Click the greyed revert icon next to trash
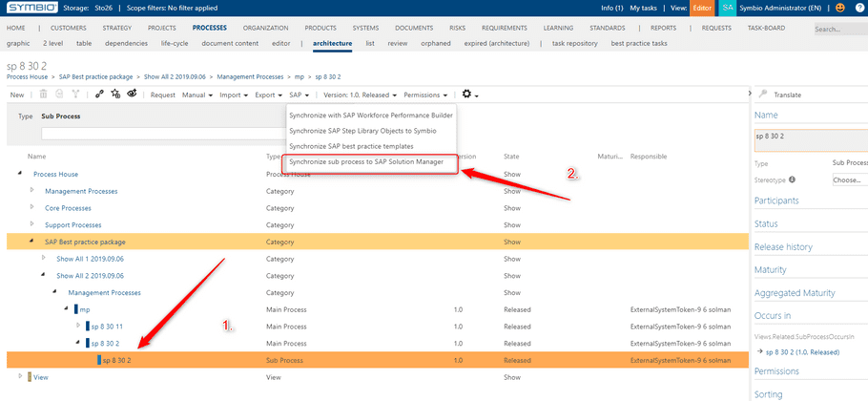This screenshot has width=868, height=401. tap(59, 95)
